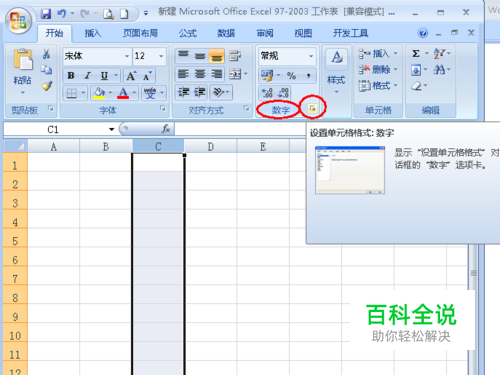This screenshot has height=375, width=500.
Task: Apply yellow fill color to cells
Action: (99, 93)
